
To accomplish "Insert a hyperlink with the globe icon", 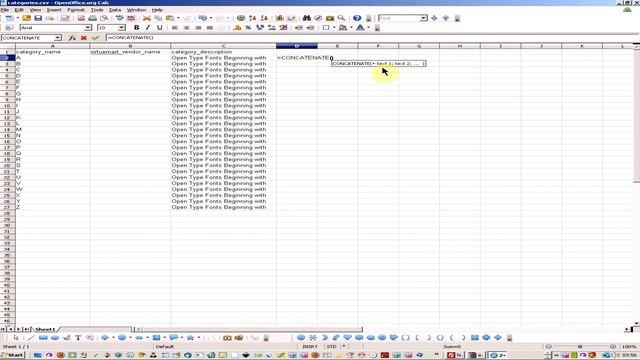I will [241, 18].
